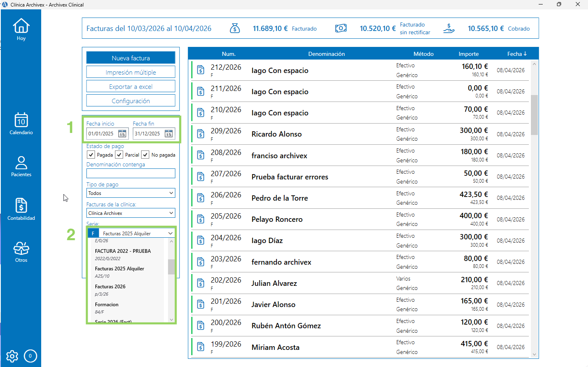588x367 pixels.
Task: Collapse the Serie dropdown
Action: (170, 233)
